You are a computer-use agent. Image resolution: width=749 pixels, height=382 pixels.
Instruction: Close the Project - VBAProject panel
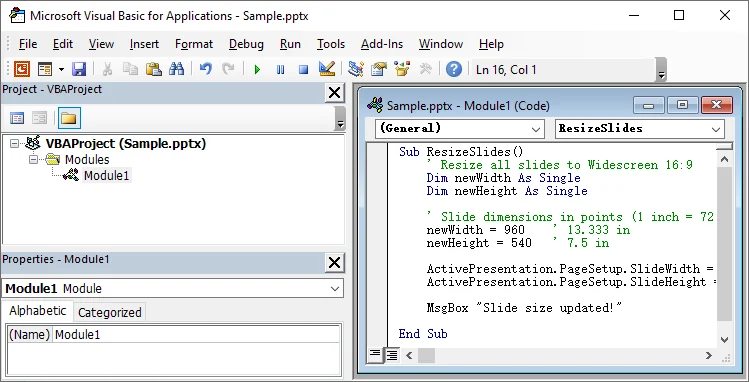(x=335, y=93)
